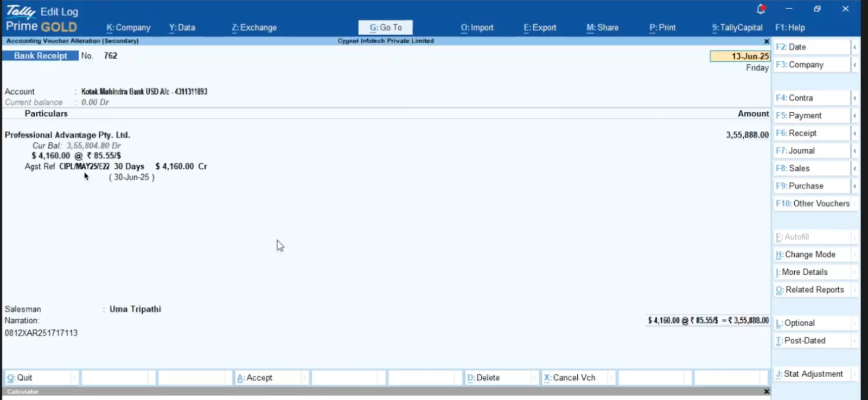The height and width of the screenshot is (400, 868).
Task: Open 9: TallyCapital menu
Action: pyautogui.click(x=737, y=28)
